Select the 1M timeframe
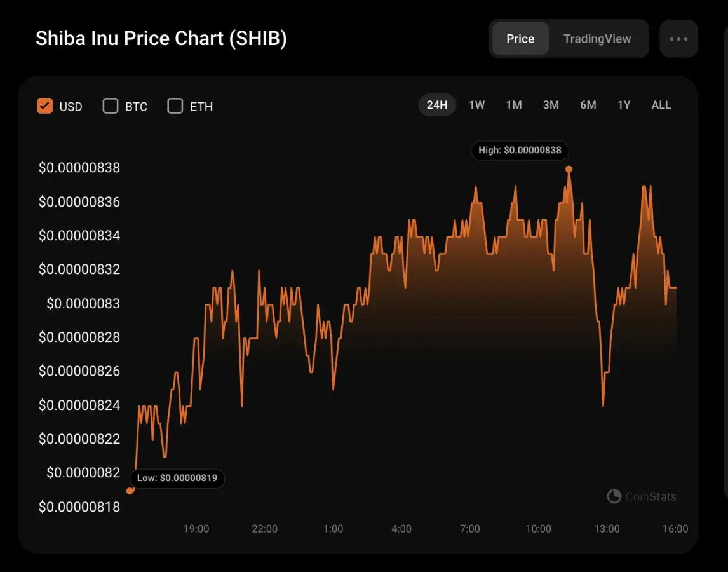 [x=514, y=104]
